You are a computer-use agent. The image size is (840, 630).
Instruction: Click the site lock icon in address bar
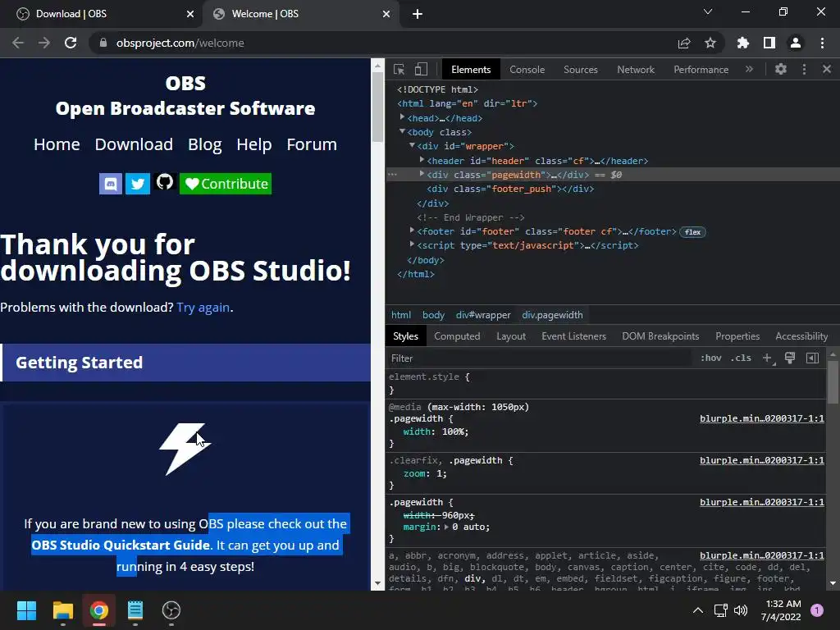tap(103, 43)
